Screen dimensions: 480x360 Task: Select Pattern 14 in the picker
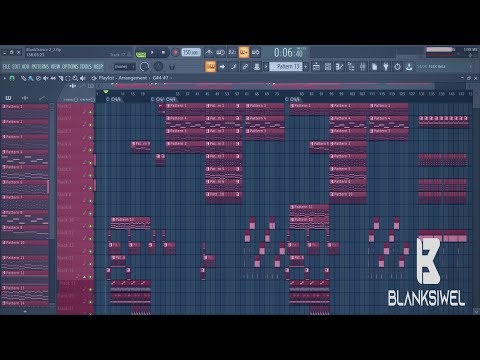coord(25,303)
